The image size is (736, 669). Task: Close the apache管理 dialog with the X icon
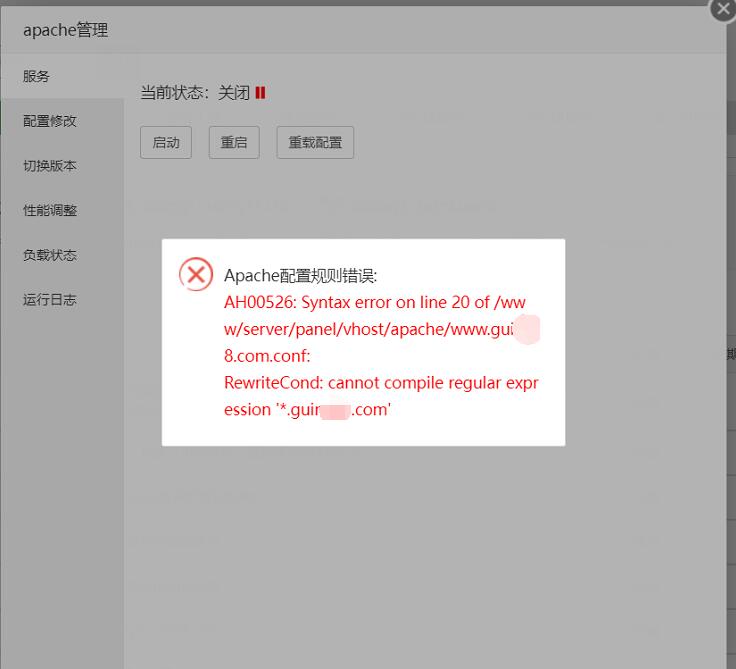point(723,9)
